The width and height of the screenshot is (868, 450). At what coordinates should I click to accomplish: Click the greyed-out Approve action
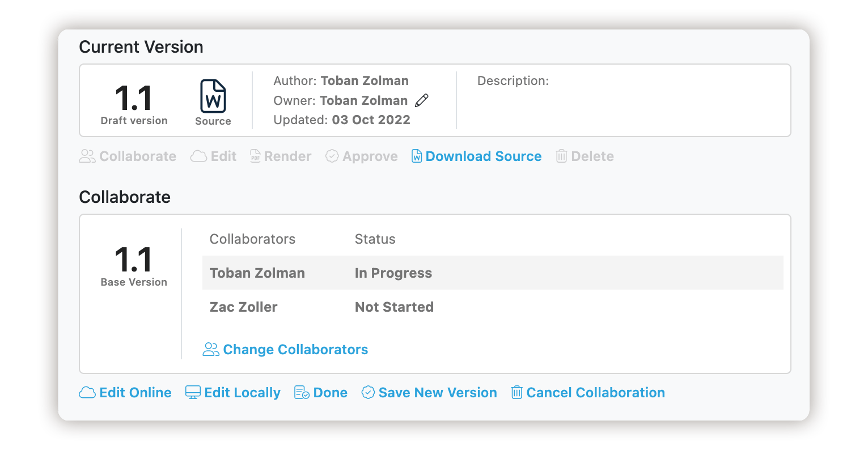pyautogui.click(x=362, y=156)
